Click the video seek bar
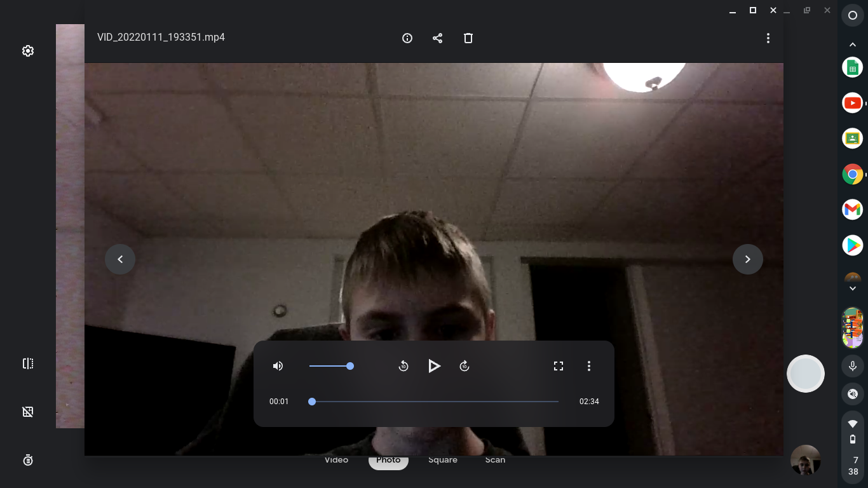 point(435,402)
